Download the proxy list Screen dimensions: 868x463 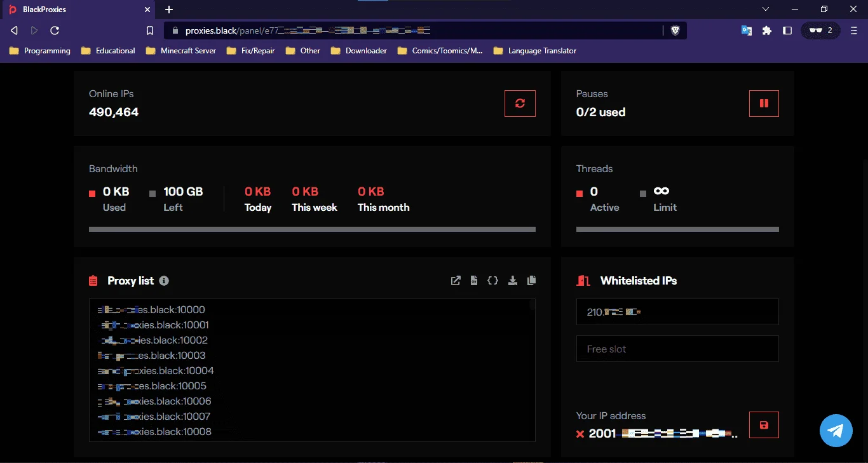513,281
